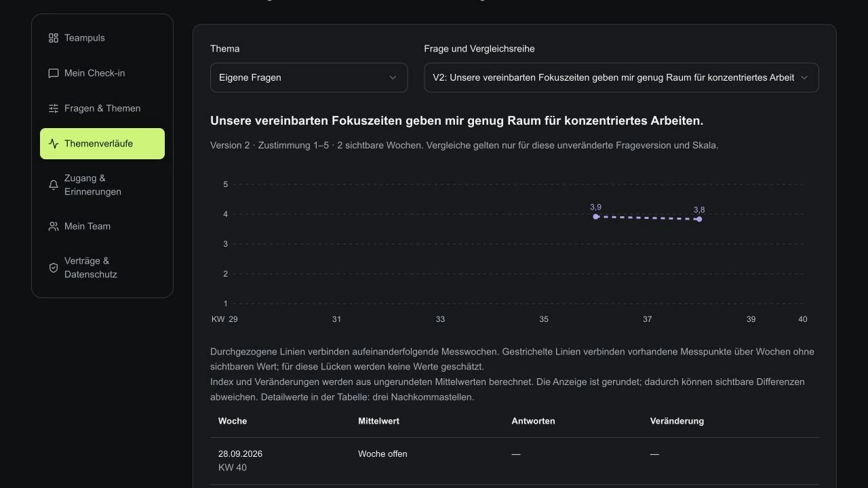Click the 3,8 data point in chart
Viewport: 868px width, 488px height.
pyautogui.click(x=699, y=219)
